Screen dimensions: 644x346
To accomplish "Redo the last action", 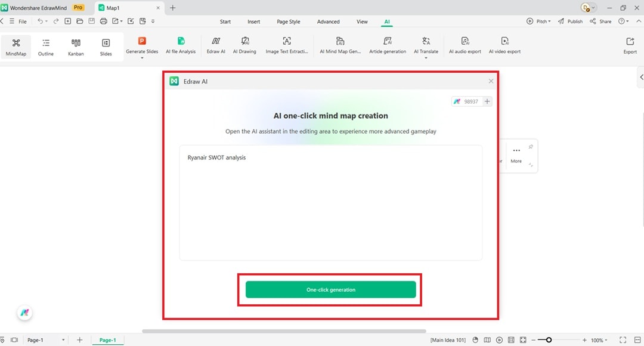I will click(x=56, y=21).
